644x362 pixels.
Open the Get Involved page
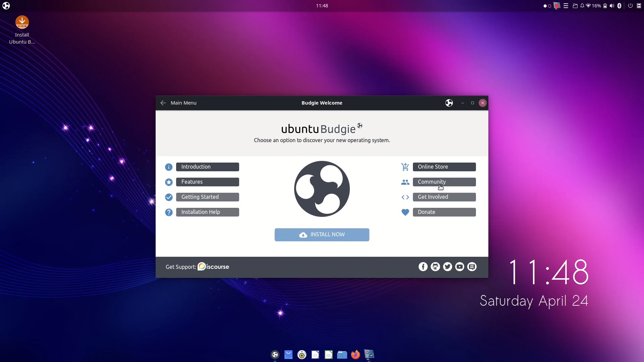point(444,197)
